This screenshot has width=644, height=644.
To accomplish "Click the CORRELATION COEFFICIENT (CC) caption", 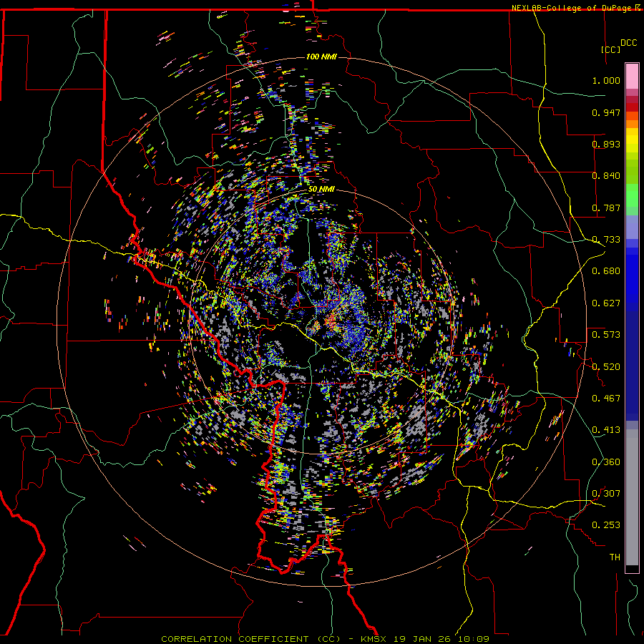I will click(250, 639).
